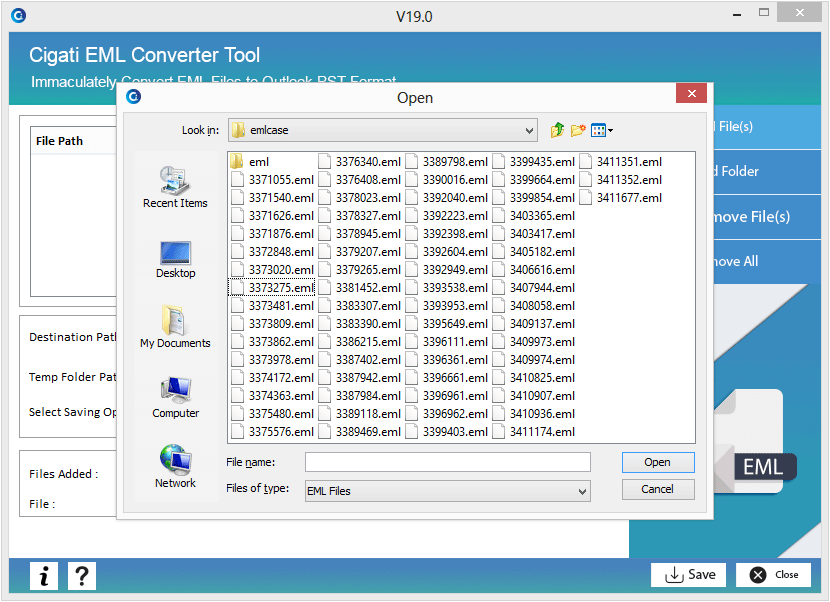Open the My Documents shortcut

(x=175, y=327)
